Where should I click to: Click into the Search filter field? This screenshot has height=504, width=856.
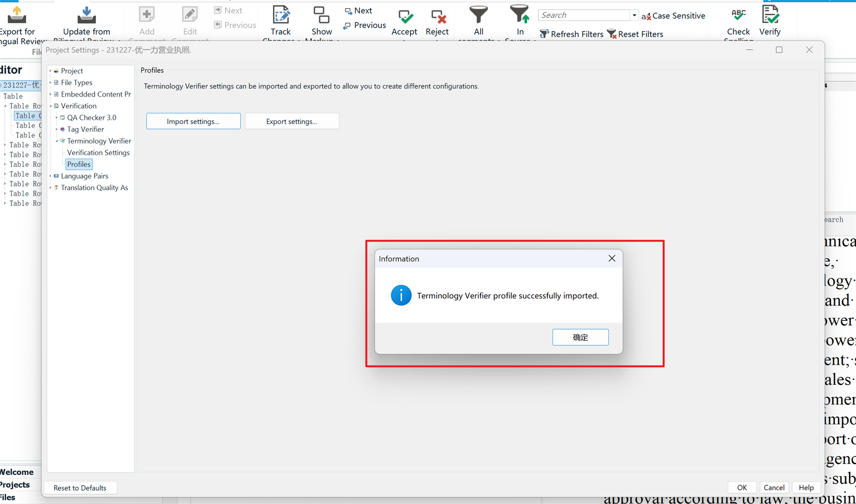584,15
